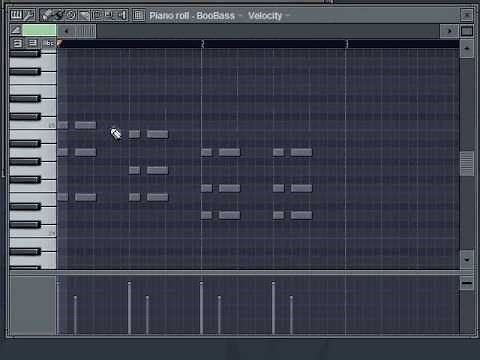The image size is (480, 360).
Task: Click the bar 3 marker on the timeline ruler
Action: pos(347,44)
